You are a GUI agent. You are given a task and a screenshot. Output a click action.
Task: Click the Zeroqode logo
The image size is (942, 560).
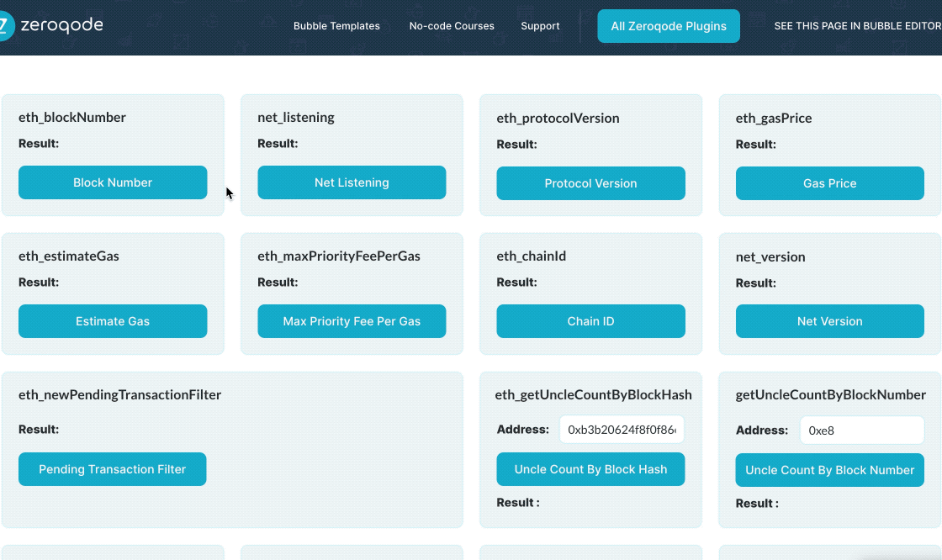pyautogui.click(x=51, y=25)
